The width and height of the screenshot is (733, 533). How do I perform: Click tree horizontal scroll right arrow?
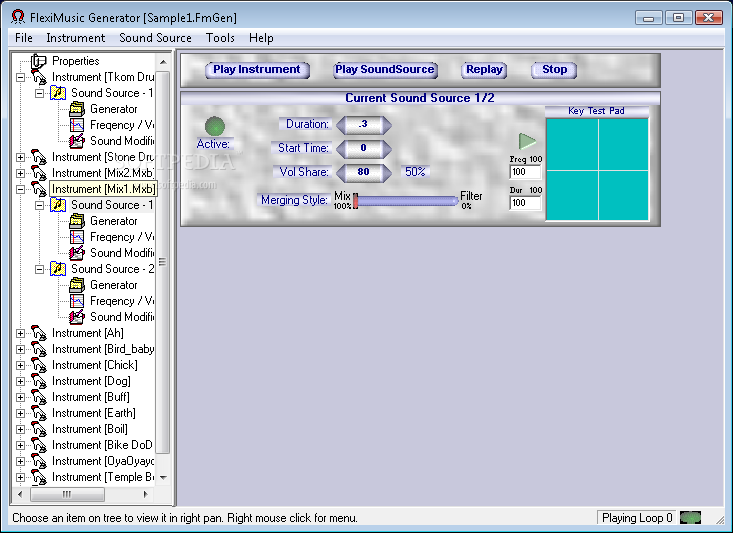145,494
